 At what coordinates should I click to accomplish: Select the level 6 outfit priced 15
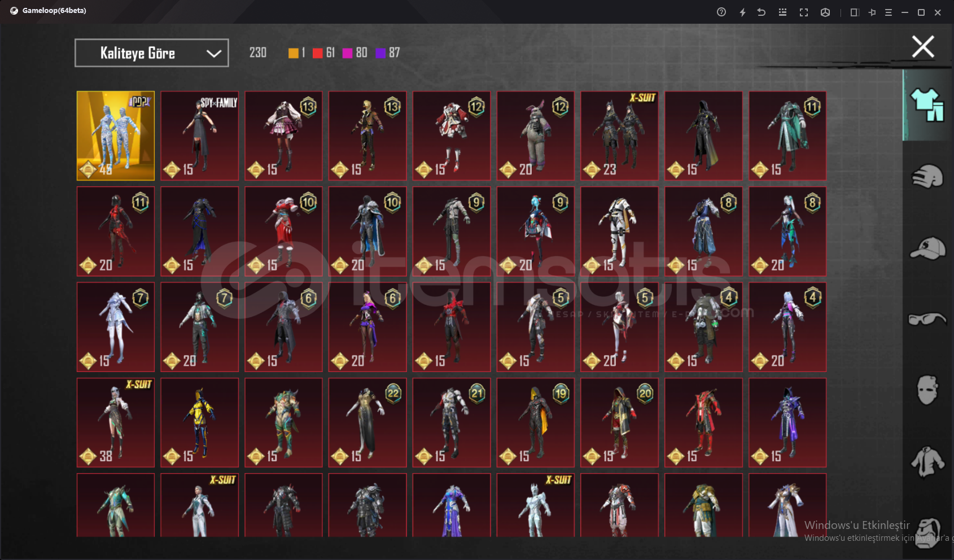click(283, 327)
